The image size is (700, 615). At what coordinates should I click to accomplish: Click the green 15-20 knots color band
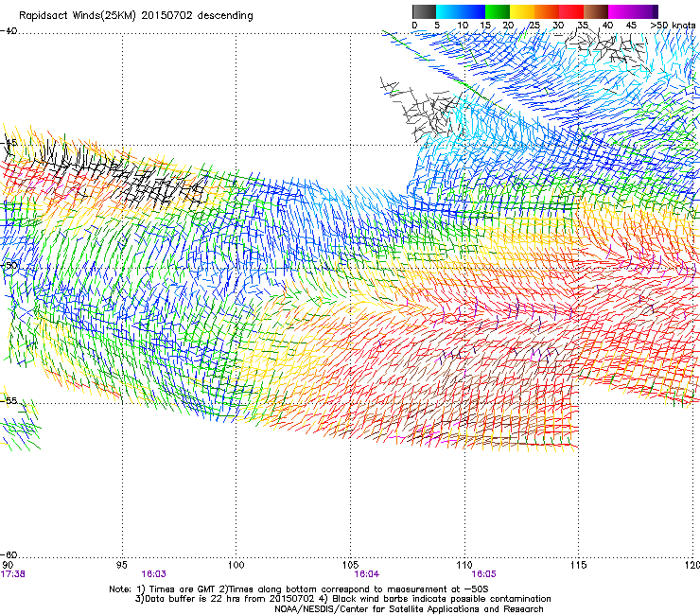(x=498, y=11)
